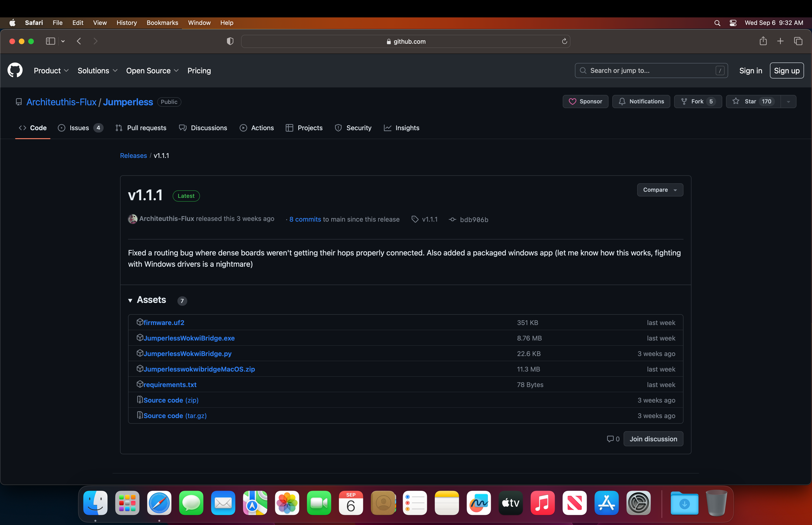Click the Safari reload page icon
The image size is (812, 525).
[564, 41]
